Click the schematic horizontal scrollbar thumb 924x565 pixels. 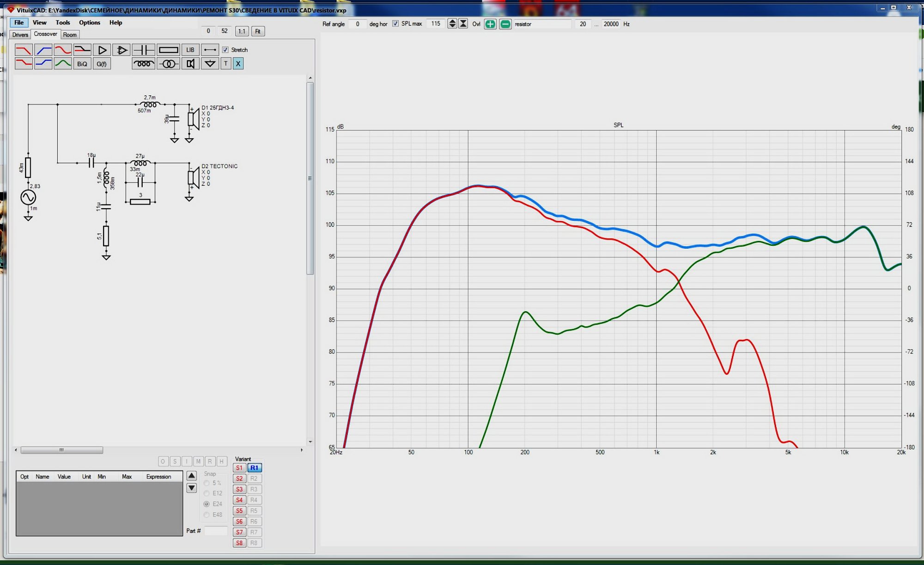(61, 450)
